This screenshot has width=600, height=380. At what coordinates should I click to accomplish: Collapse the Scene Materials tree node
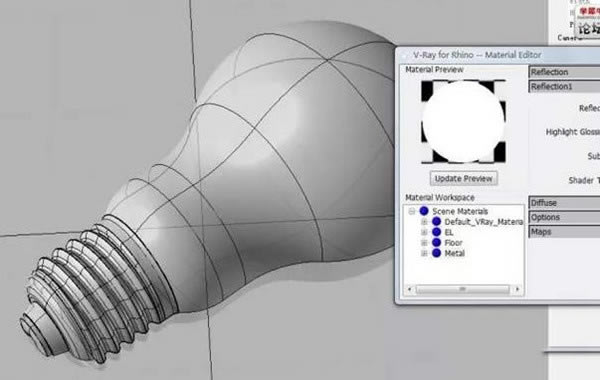(412, 211)
